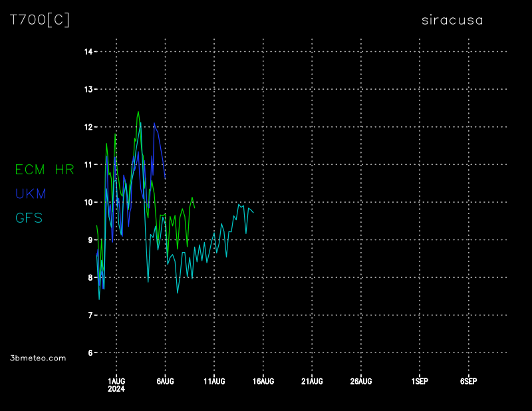Select the 6SEP date marker
The image size is (532, 411).
click(x=468, y=382)
